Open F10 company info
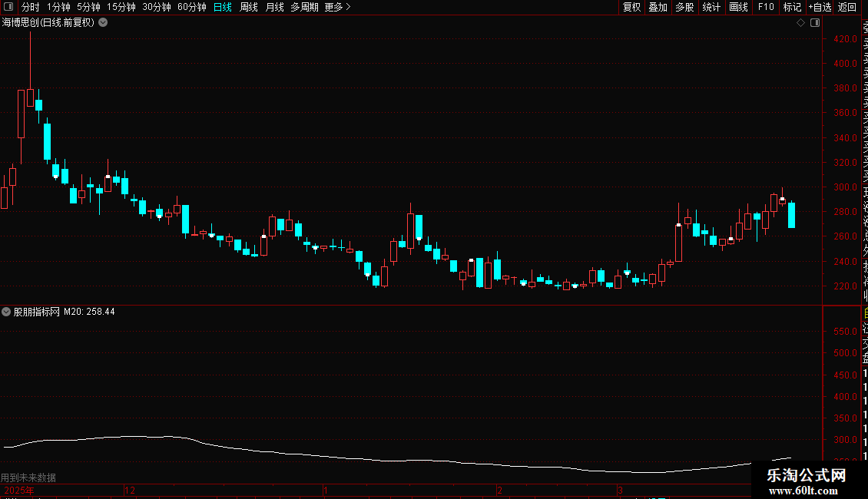 pyautogui.click(x=766, y=7)
